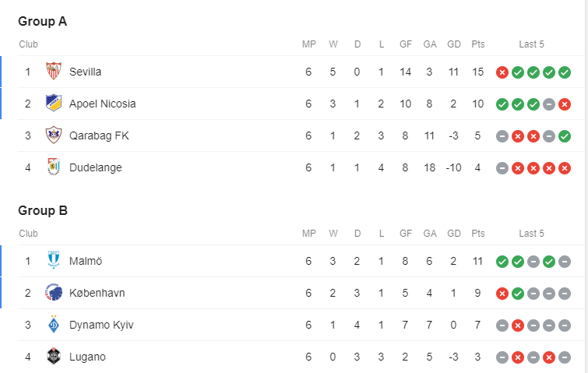This screenshot has height=373, width=588.
Task: Click the Malmö club crest
Action: click(53, 261)
